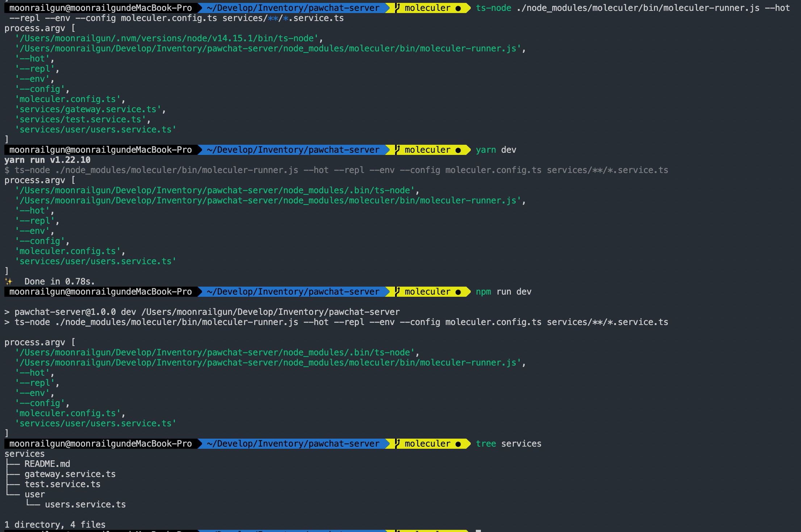
Task: Click users.service.ts under user folder
Action: [85, 504]
